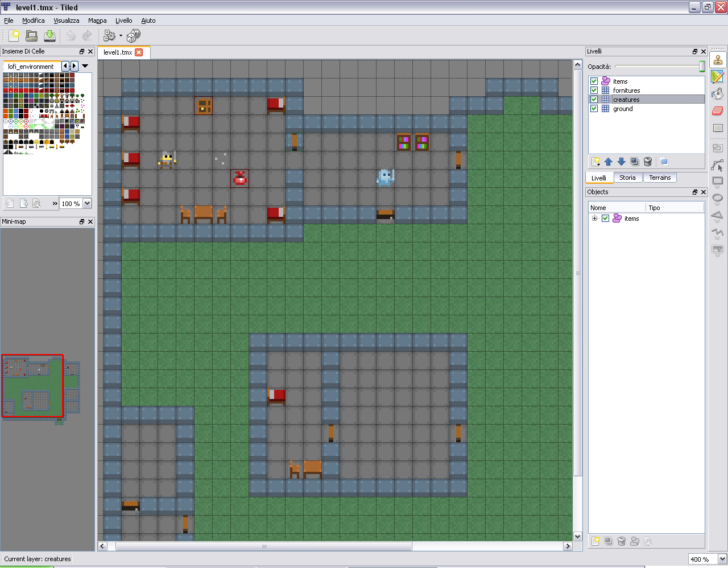
Task: Select the lofi_environment tileset tab
Action: pos(31,67)
